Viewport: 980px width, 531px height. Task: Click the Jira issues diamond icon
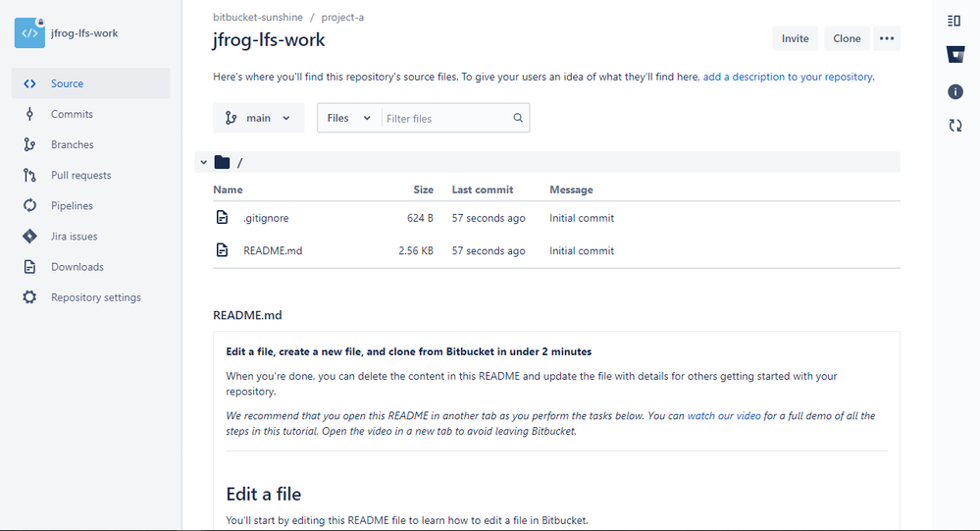pyautogui.click(x=29, y=236)
